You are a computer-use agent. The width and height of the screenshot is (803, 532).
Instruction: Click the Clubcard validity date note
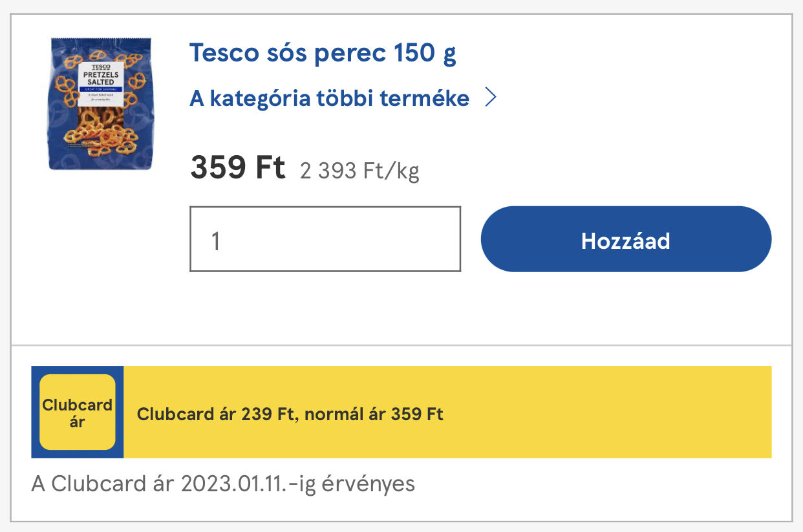pos(223,484)
